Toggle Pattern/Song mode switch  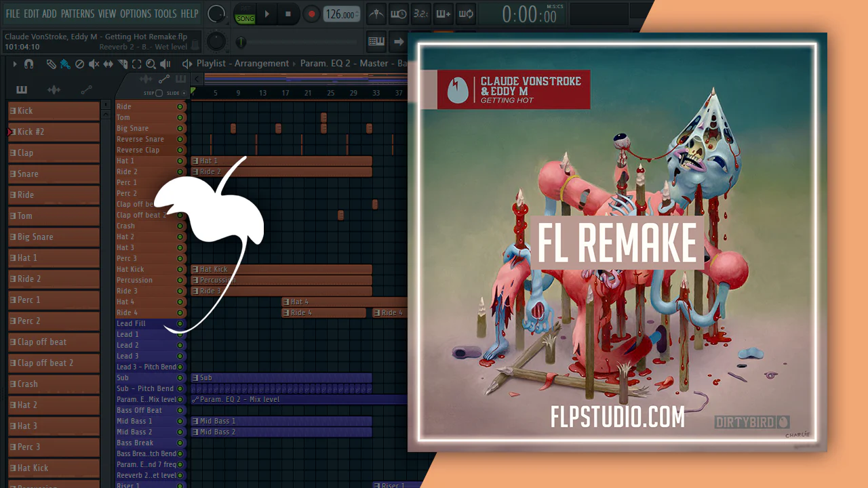coord(245,14)
